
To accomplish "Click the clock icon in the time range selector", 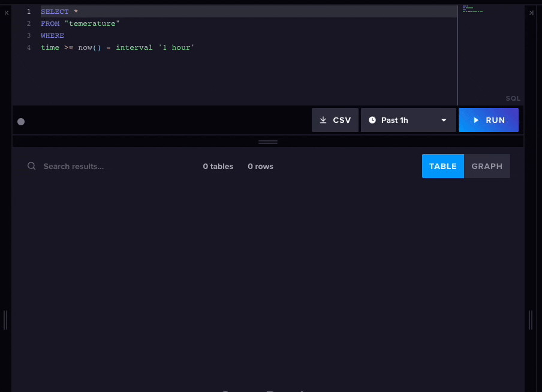I will pos(372,119).
